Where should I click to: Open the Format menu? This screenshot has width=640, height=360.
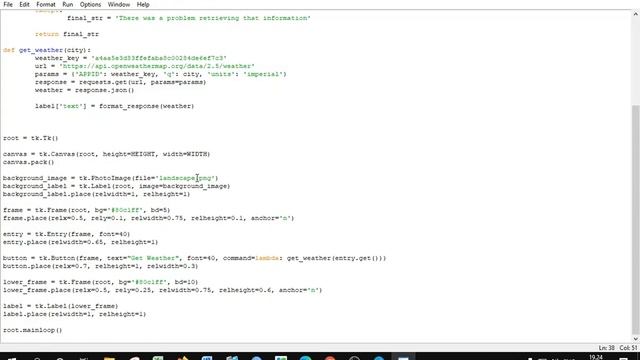46,4
